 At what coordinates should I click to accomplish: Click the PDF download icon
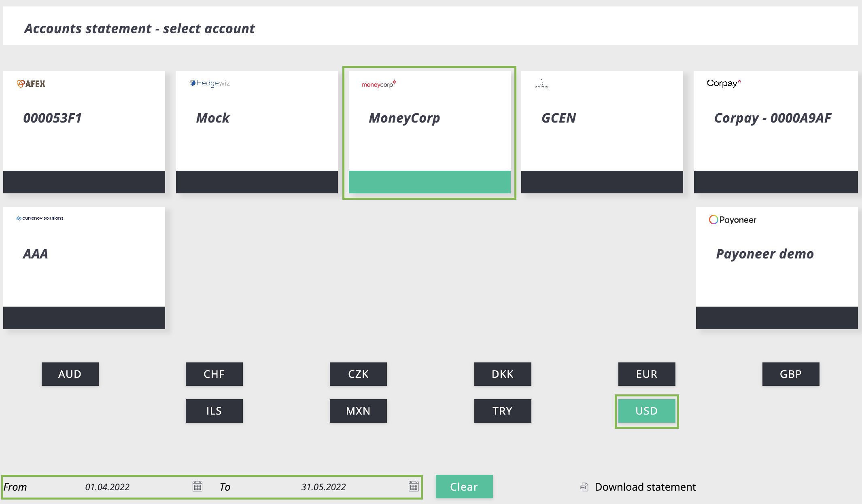tap(584, 487)
